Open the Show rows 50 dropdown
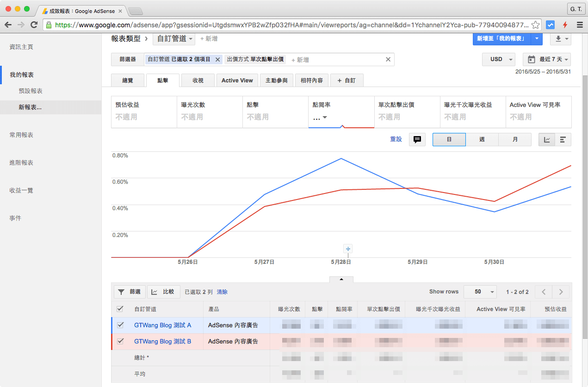This screenshot has width=588, height=387. pyautogui.click(x=480, y=292)
